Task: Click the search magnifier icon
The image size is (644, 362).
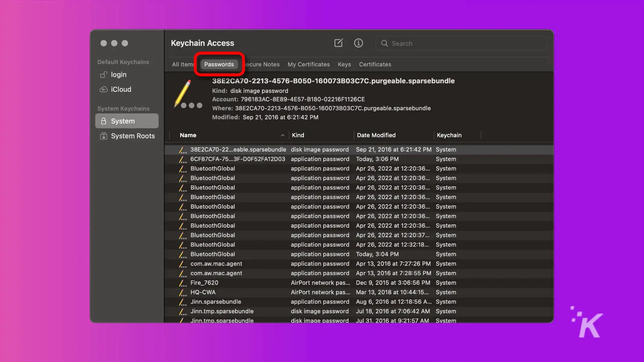Action: point(384,43)
